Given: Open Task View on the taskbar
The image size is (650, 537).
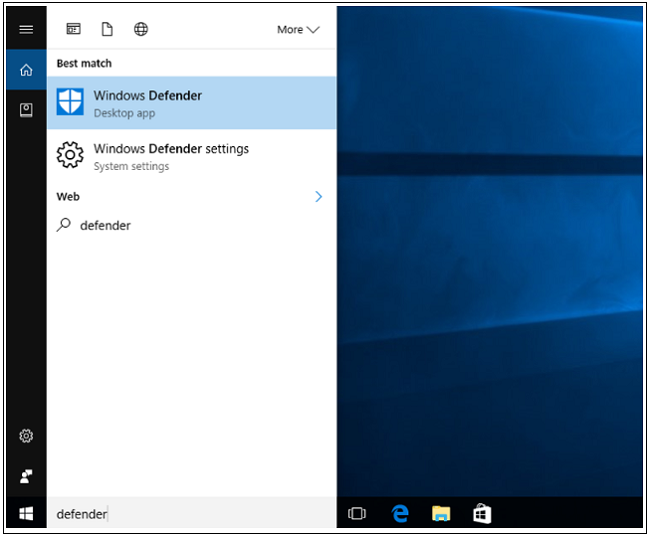Looking at the screenshot, I should tap(357, 513).
